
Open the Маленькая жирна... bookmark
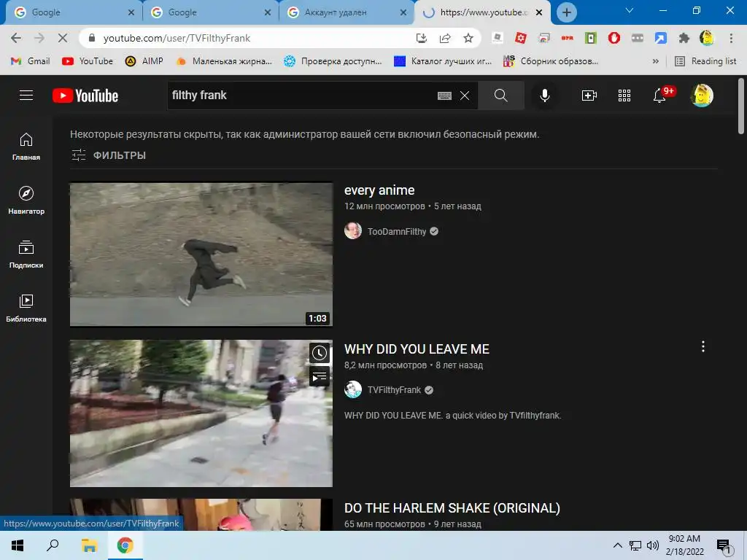[x=224, y=61]
